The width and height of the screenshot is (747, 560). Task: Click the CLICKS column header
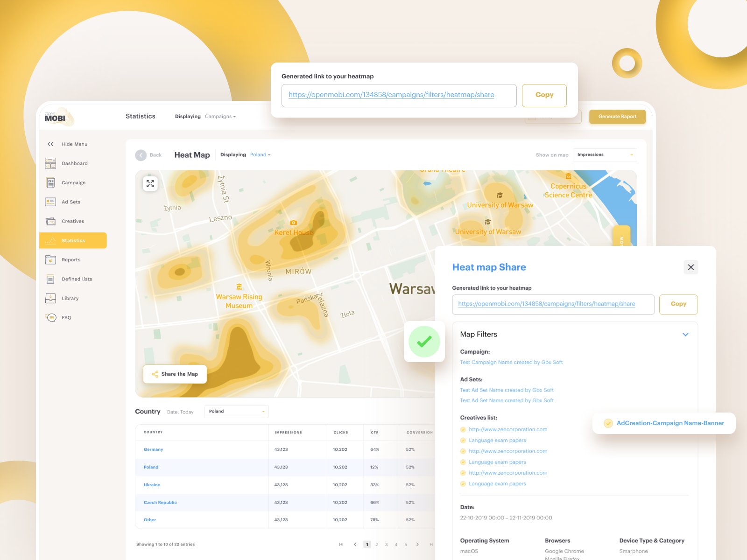[341, 433]
